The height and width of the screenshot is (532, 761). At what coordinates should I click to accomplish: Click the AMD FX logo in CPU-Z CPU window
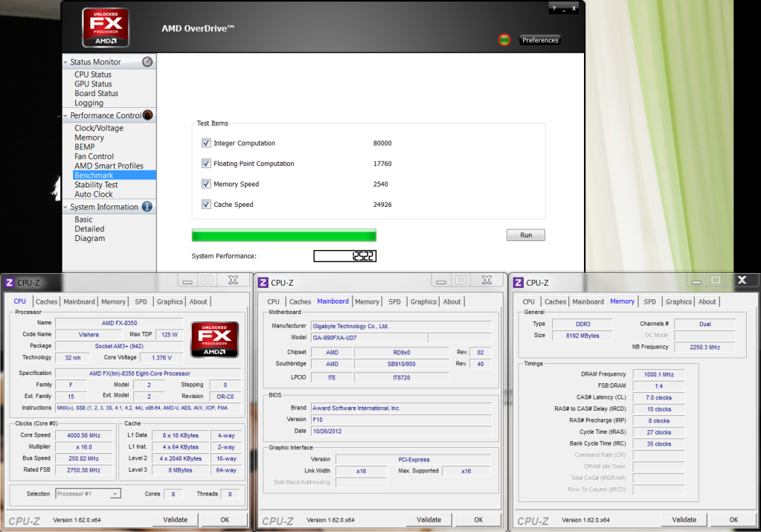[x=214, y=339]
